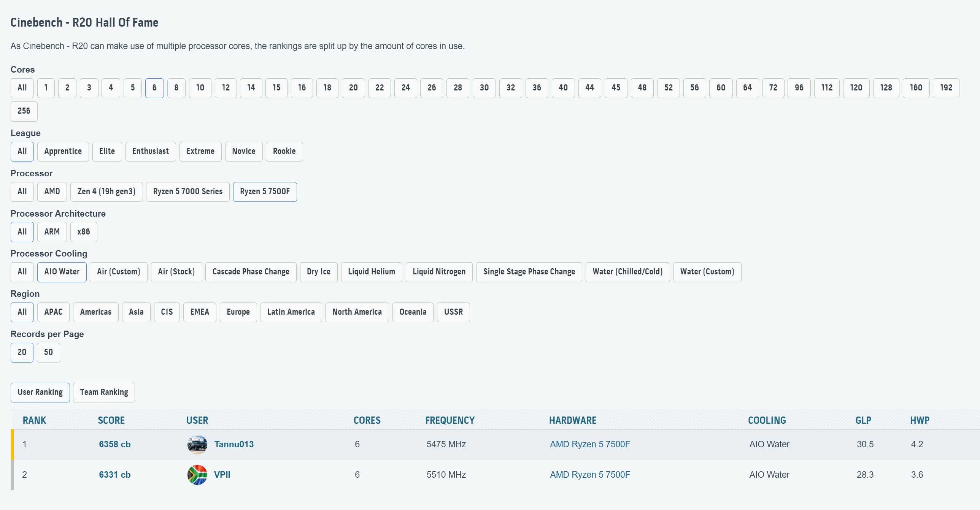
Task: Select Air (Stock) cooling filter
Action: (x=176, y=272)
